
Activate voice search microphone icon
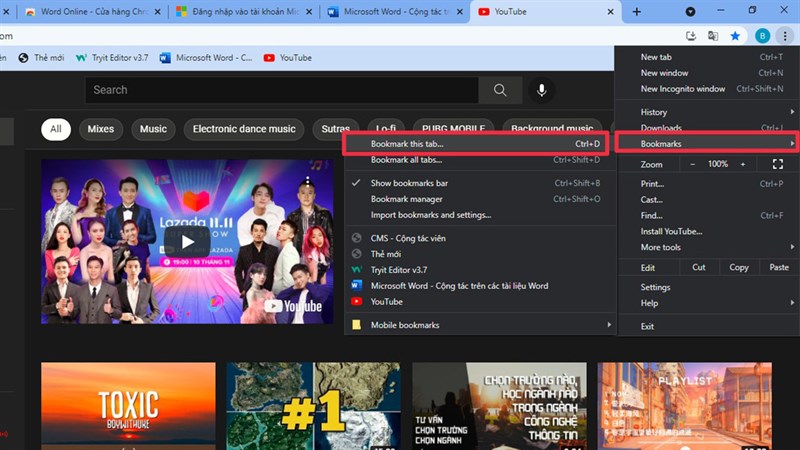(x=541, y=90)
